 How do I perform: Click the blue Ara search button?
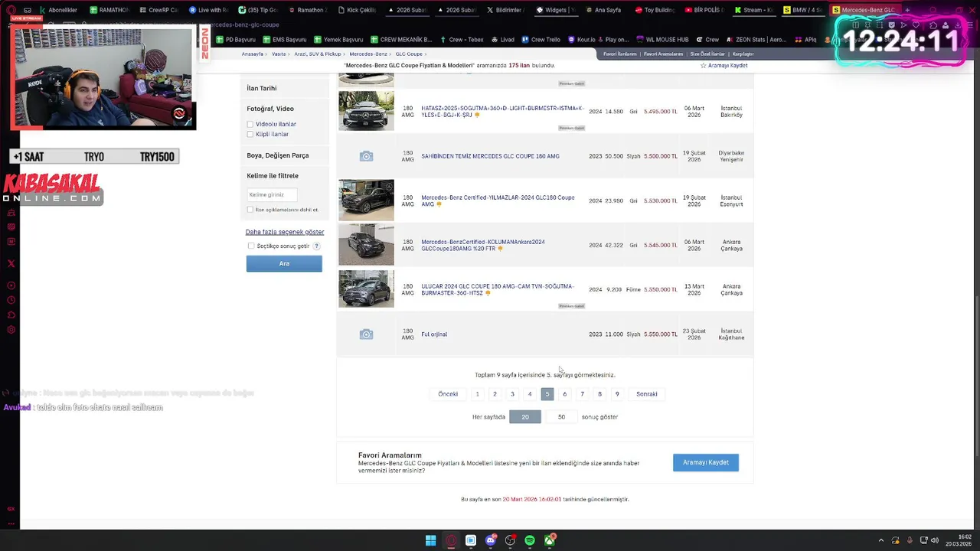284,264
